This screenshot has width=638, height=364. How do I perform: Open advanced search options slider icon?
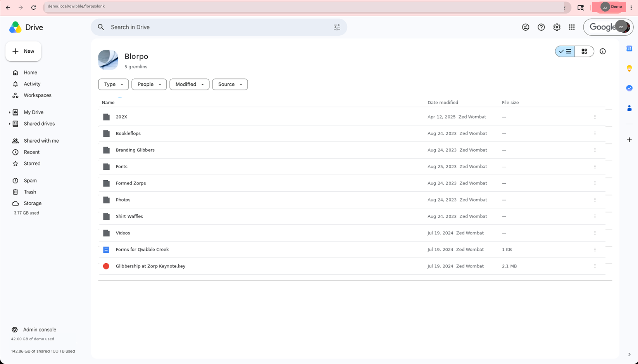337,27
